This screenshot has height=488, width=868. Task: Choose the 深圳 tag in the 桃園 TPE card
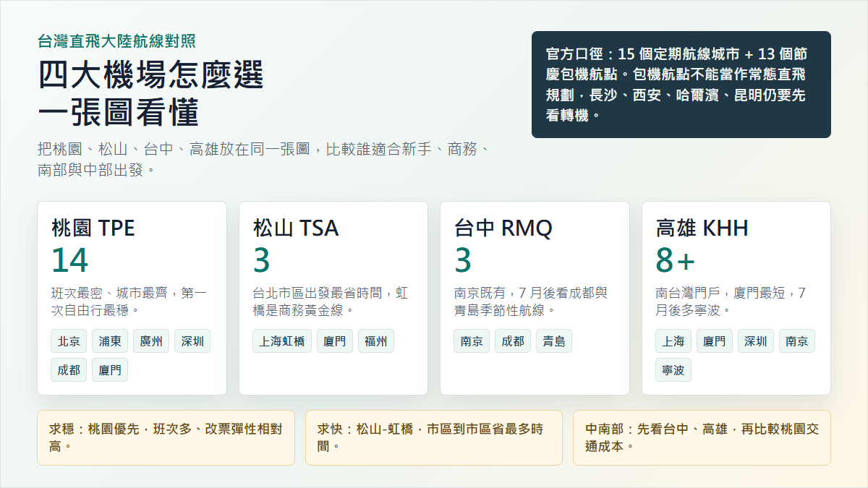pyautogui.click(x=192, y=341)
